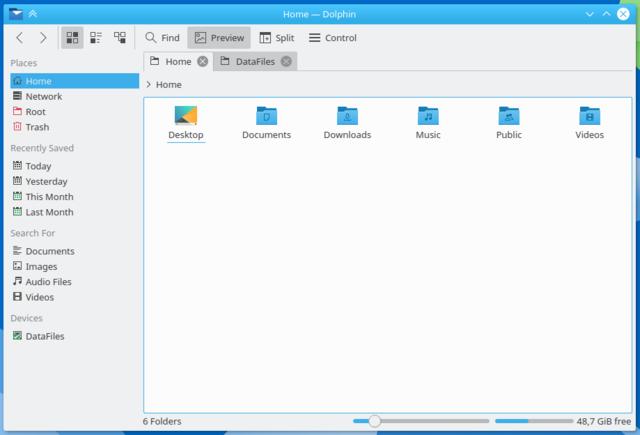Select Home in Places sidebar
Viewport: 640px width, 435px height.
[x=75, y=81]
